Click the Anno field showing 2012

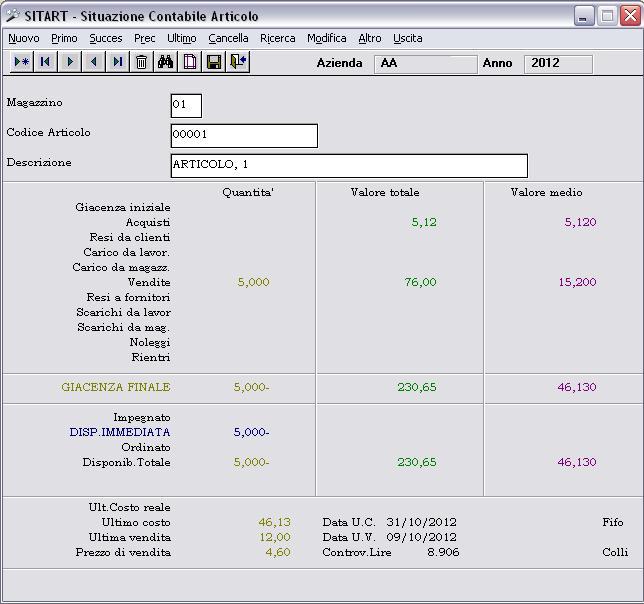[558, 64]
